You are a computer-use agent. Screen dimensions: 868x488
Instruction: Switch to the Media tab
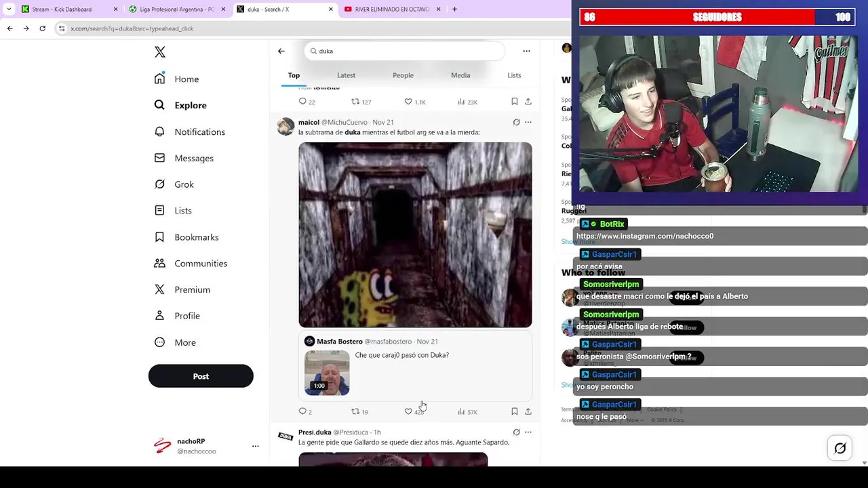click(460, 75)
